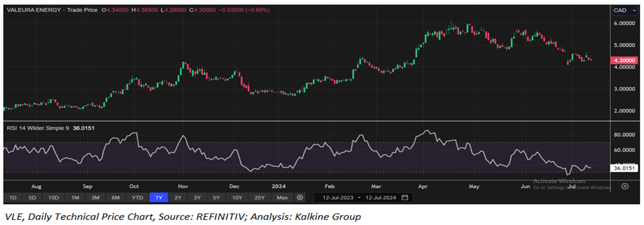Click the Oct label on time axis
644x225 pixels.
[x=134, y=187]
